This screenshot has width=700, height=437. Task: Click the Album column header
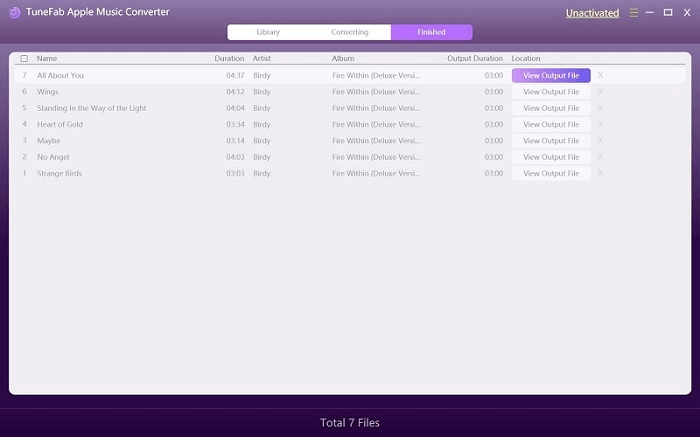click(x=343, y=58)
